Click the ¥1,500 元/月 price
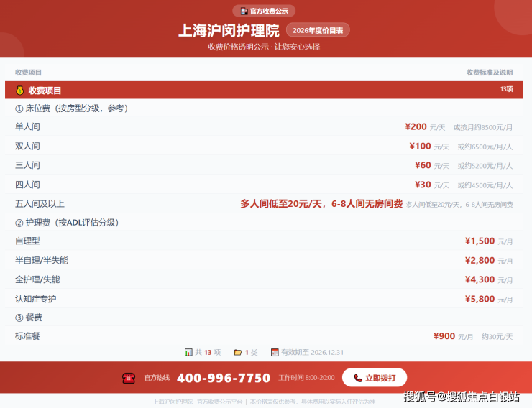Viewport: 532px width, 408px height. [489, 241]
